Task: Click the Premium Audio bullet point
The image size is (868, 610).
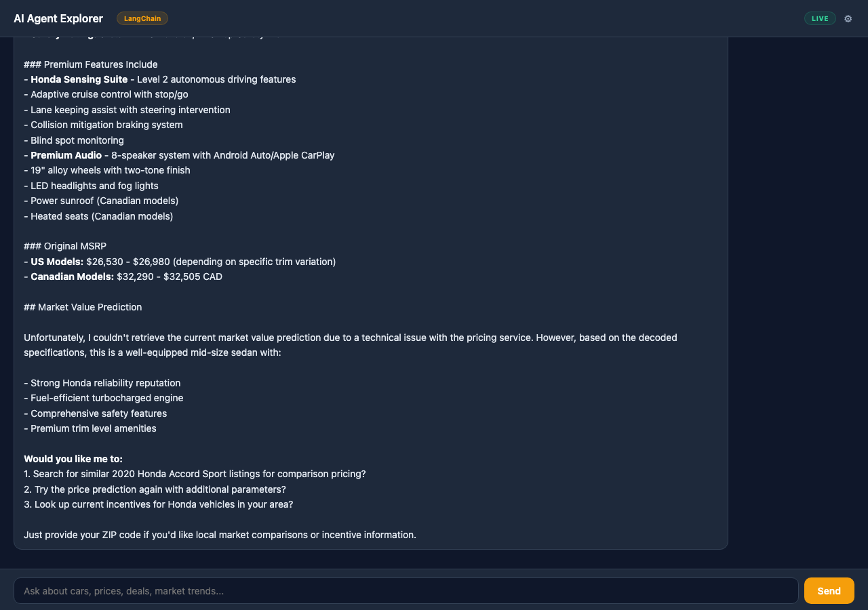Action: coord(66,155)
